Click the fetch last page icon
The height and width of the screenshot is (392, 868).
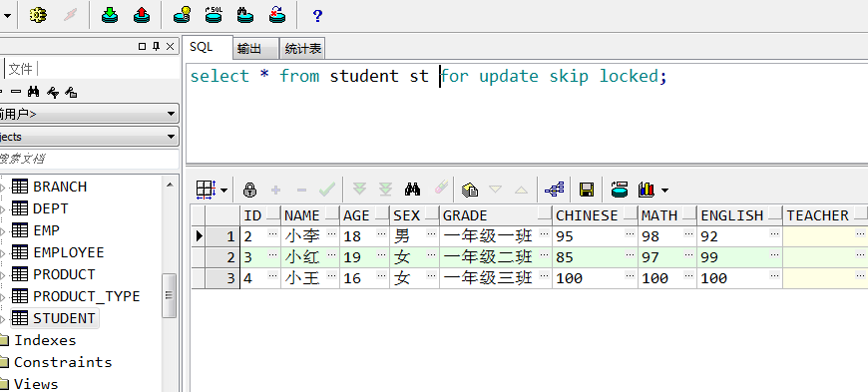(x=386, y=190)
